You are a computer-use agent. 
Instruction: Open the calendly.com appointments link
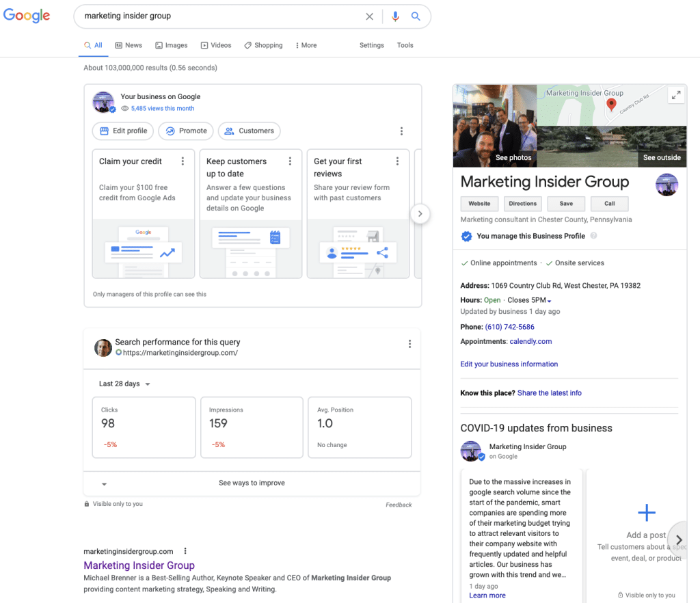pyautogui.click(x=530, y=341)
